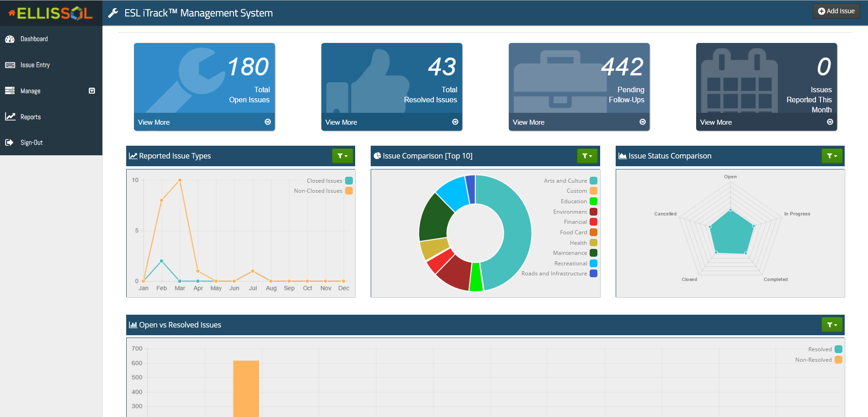Toggle Arts and Culture legend swatch
This screenshot has width=868, height=417.
[593, 180]
